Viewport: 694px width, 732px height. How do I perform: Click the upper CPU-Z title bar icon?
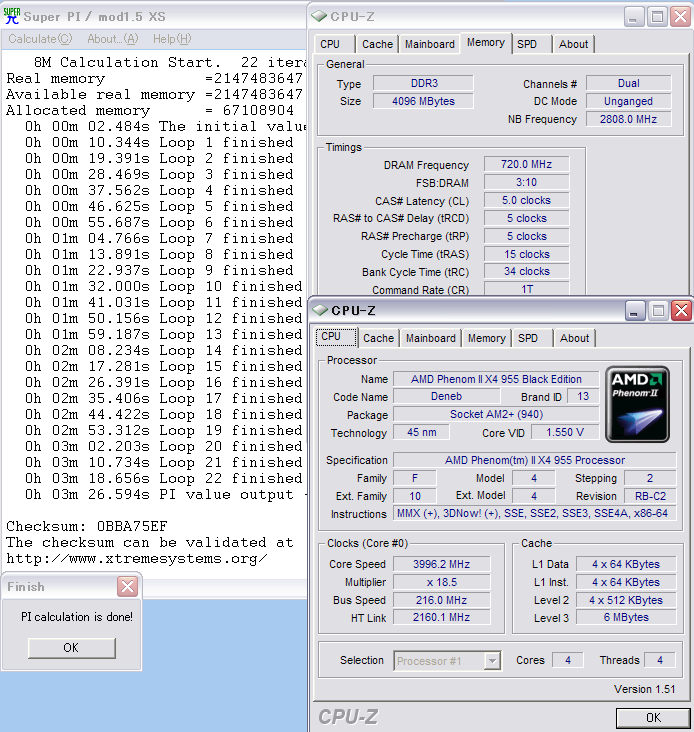click(x=319, y=16)
